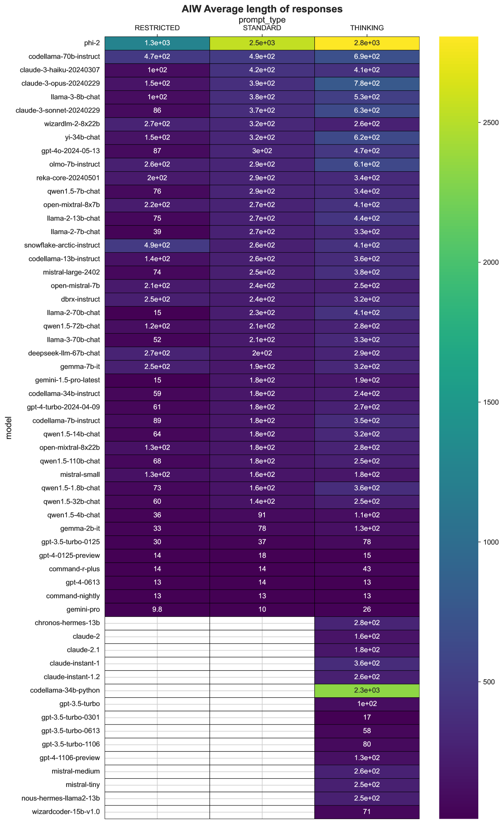Click the phi-2 STANDARD cell showing 2.5e+03
This screenshot has height=824, width=504.
coord(262,43)
